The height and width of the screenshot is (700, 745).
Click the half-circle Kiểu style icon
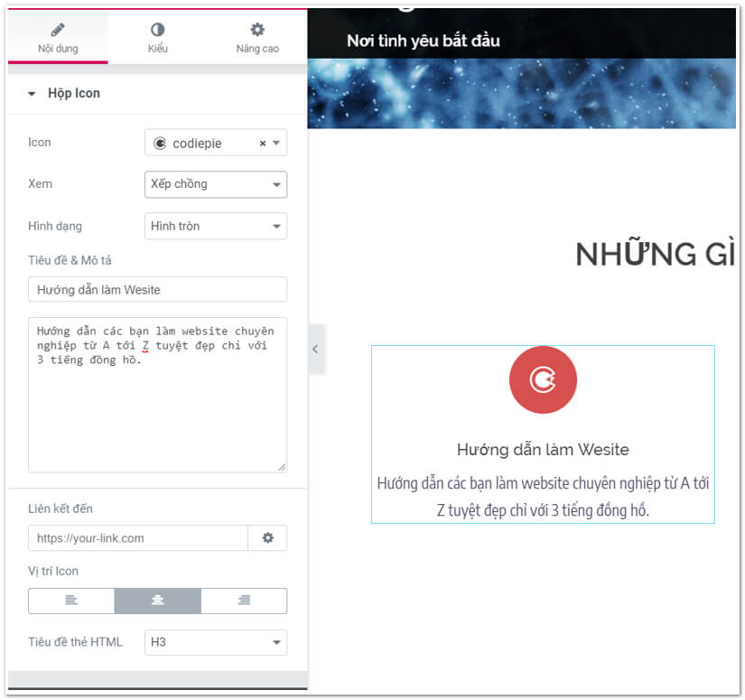point(158,30)
